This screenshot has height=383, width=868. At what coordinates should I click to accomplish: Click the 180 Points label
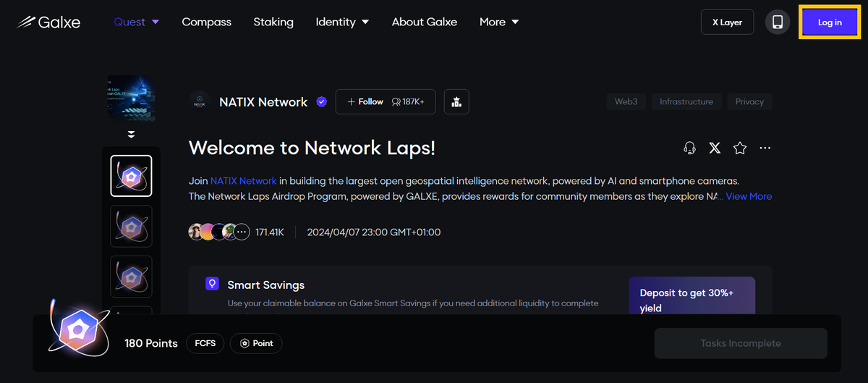point(151,343)
